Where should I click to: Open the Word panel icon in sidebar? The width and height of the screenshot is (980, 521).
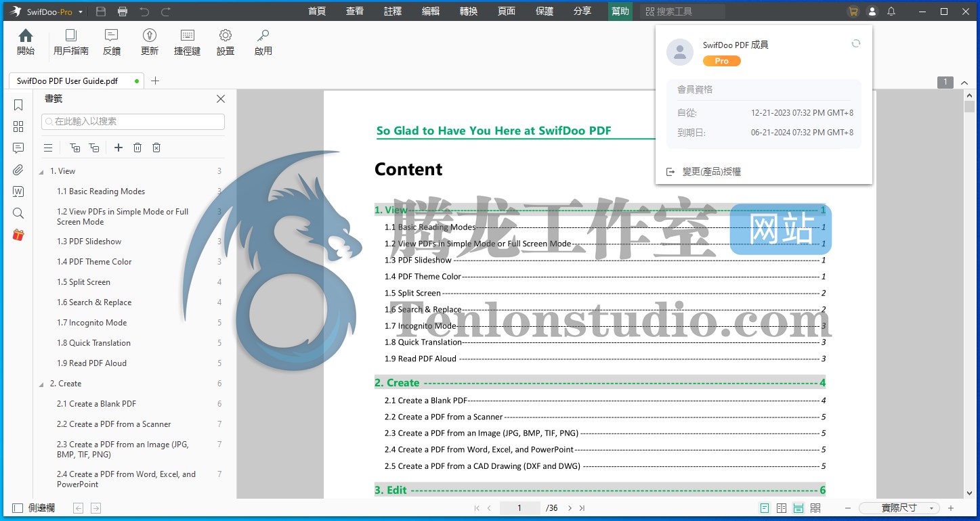(x=18, y=191)
